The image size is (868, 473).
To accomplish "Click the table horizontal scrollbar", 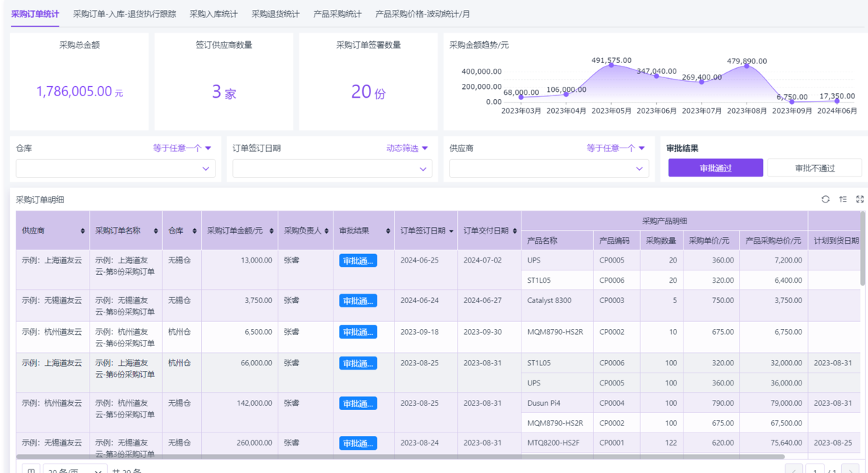I will pos(400,456).
